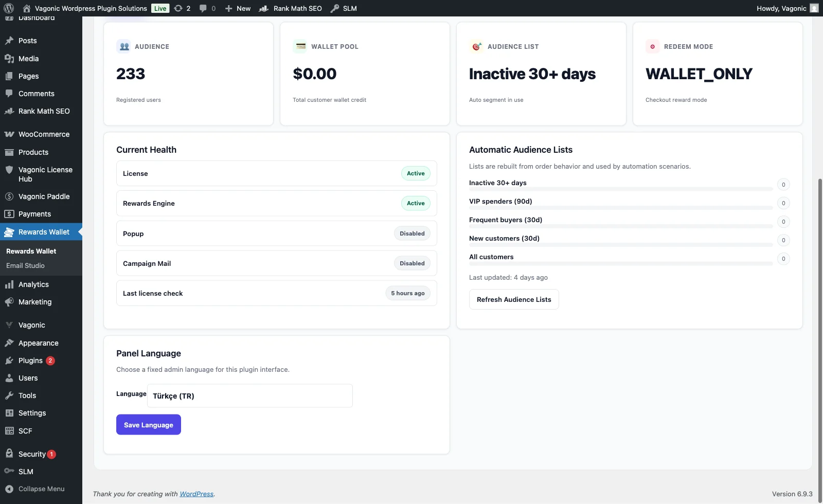Click the Analytics bar chart icon
823x504 pixels.
tap(9, 284)
